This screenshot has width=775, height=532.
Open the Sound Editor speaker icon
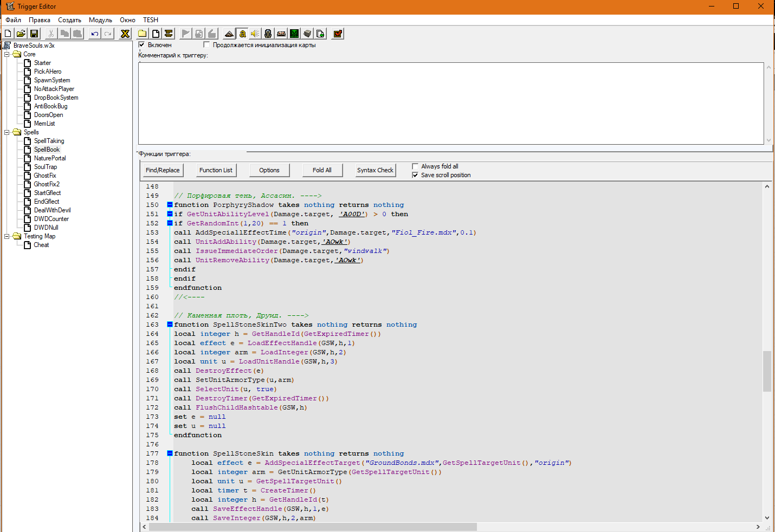click(x=255, y=34)
